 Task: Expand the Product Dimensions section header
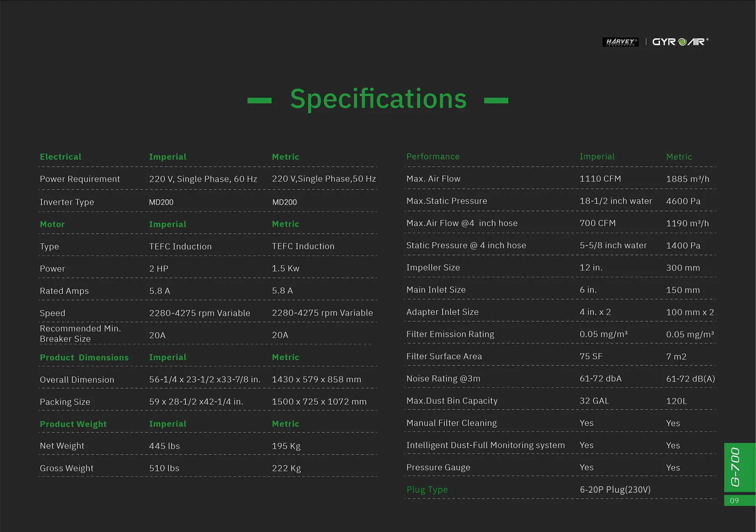tap(84, 357)
